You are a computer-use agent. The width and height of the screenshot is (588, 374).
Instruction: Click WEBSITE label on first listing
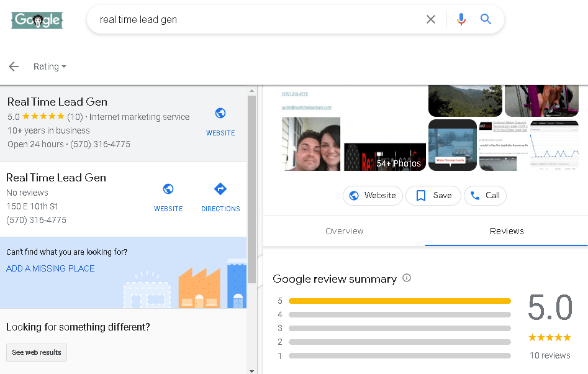pos(220,133)
